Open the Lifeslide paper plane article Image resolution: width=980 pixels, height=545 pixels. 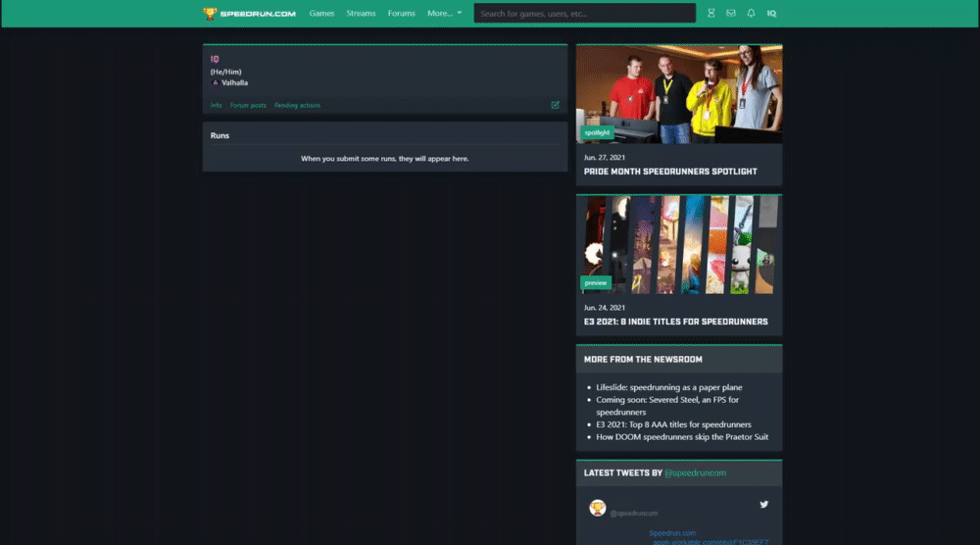pyautogui.click(x=668, y=387)
